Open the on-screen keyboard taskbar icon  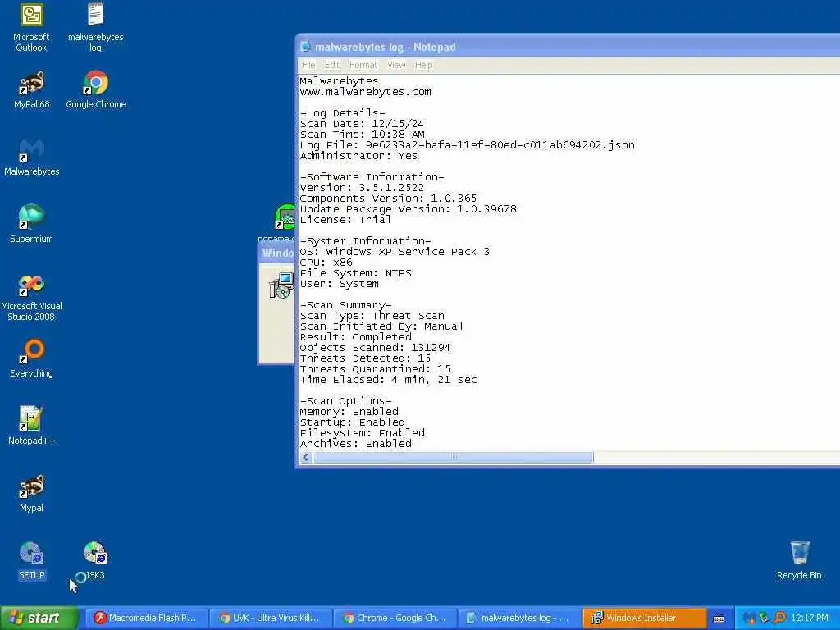pyautogui.click(x=719, y=619)
